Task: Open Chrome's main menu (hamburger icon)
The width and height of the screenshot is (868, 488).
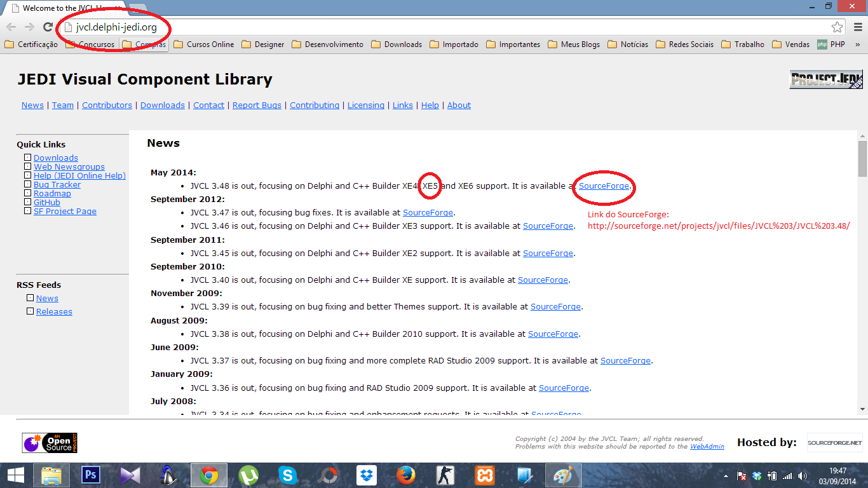Action: click(x=858, y=27)
